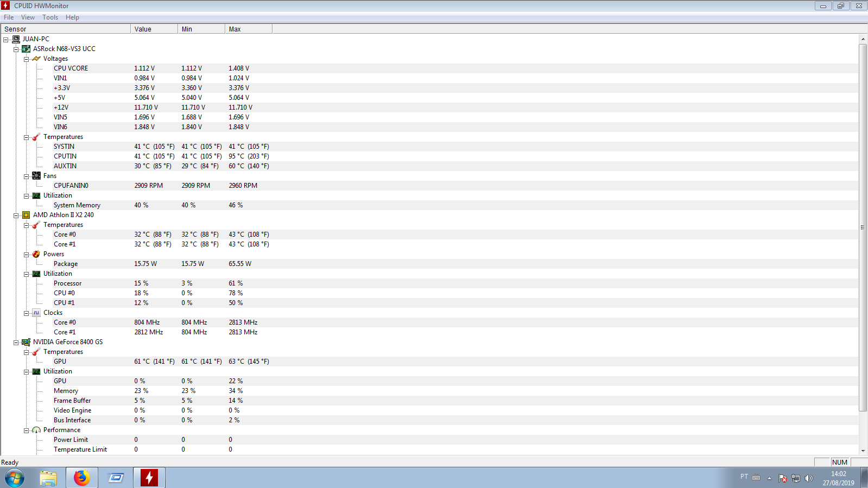Collapse the Performance group
Viewport: 868px width, 488px height.
(26, 430)
